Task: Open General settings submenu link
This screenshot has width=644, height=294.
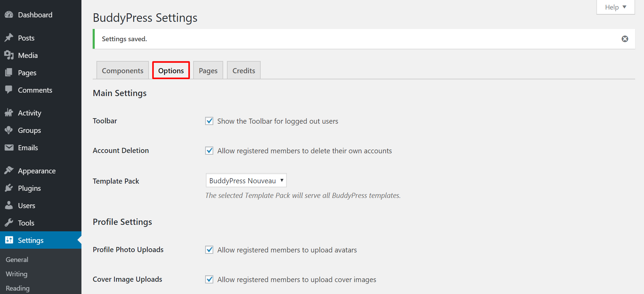Action: coord(17,260)
